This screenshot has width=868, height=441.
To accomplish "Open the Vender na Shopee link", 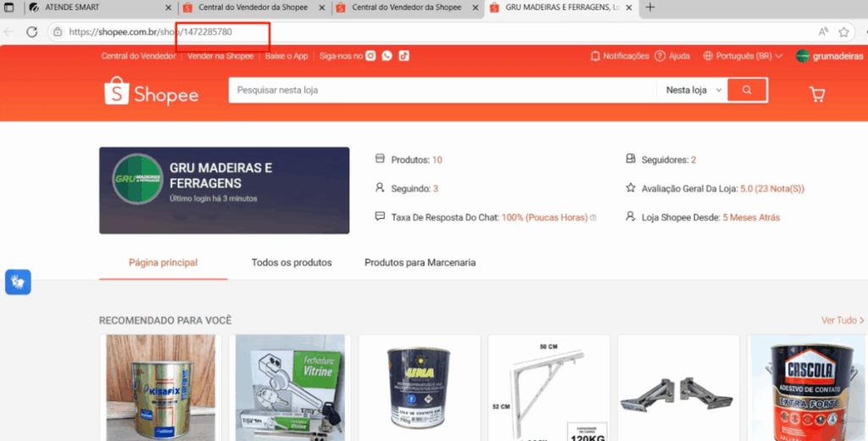I will click(x=220, y=56).
